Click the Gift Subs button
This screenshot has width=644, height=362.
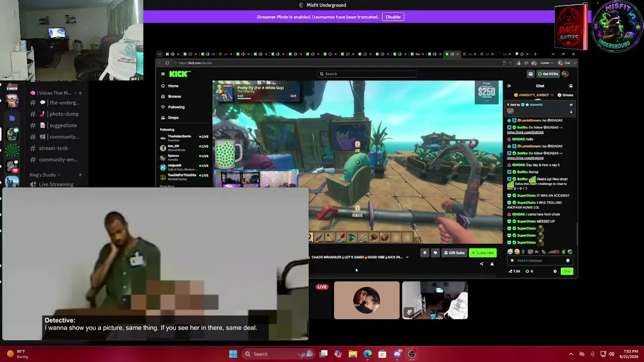click(454, 253)
